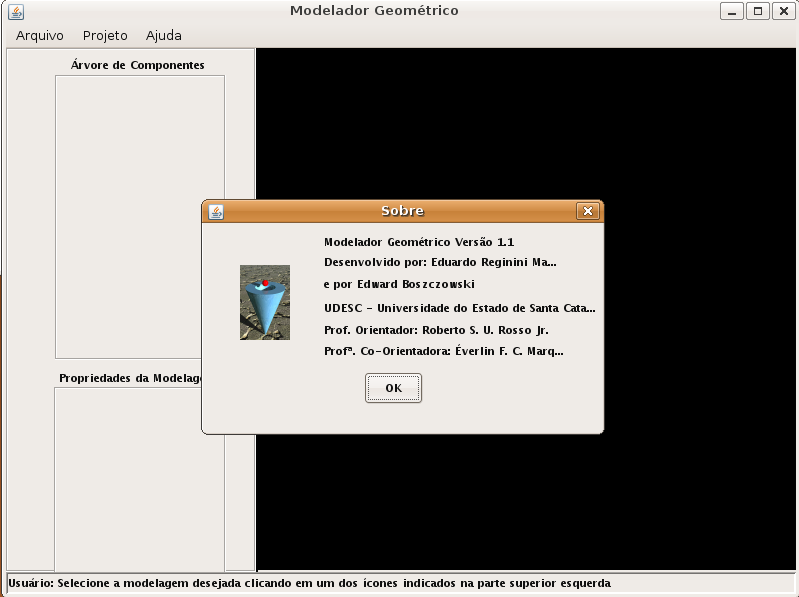Click the Modelador Geométrico window title text
Screen dimensions: 799x597
[374, 11]
